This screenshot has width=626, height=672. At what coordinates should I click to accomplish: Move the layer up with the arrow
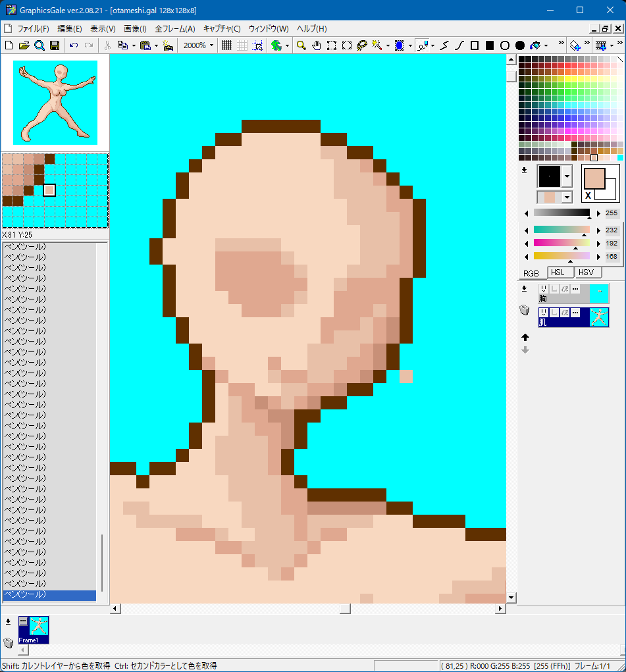click(525, 337)
